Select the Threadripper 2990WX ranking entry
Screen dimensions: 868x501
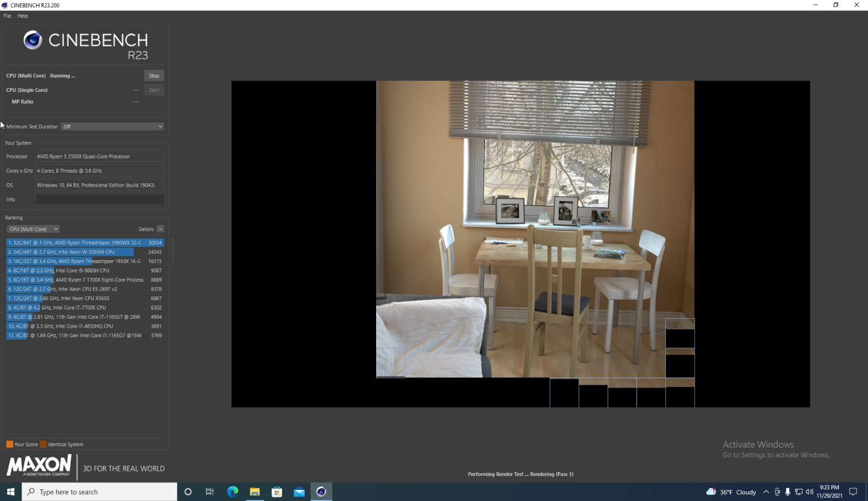(x=85, y=242)
